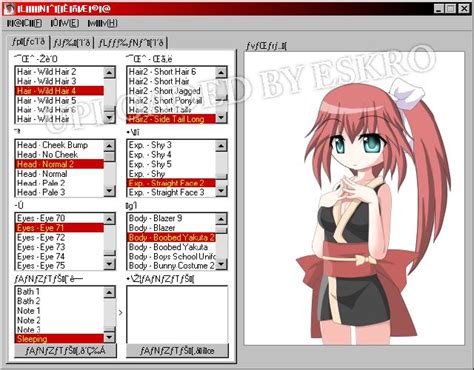
Task: Click the up arrow of Eyes list
Action: click(110, 219)
